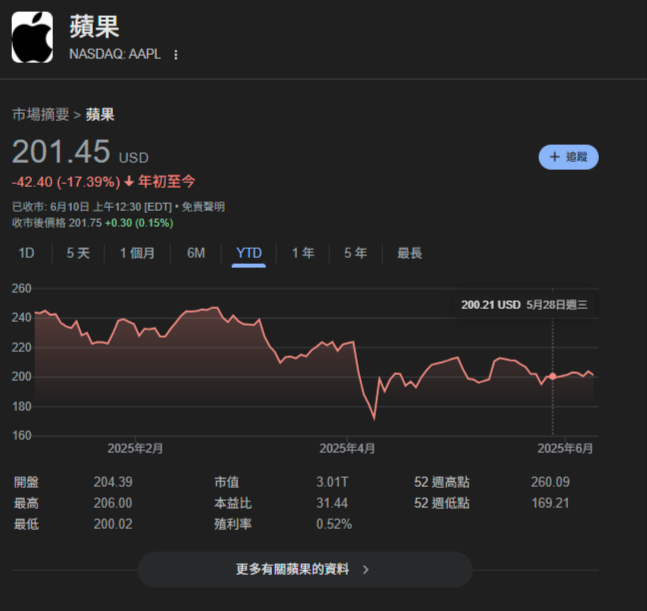Click the 追蹤 follow button

pos(568,157)
